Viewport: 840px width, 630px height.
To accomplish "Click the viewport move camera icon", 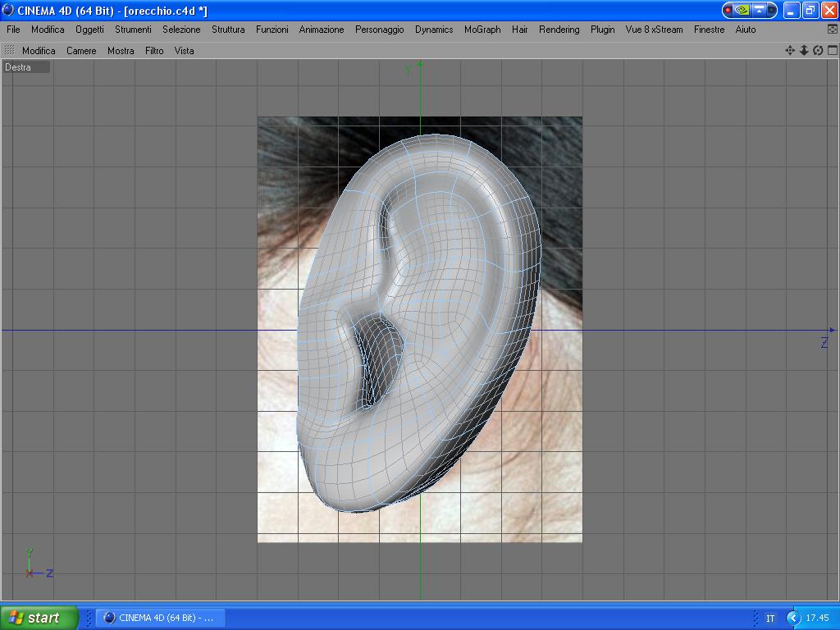I will (790, 50).
